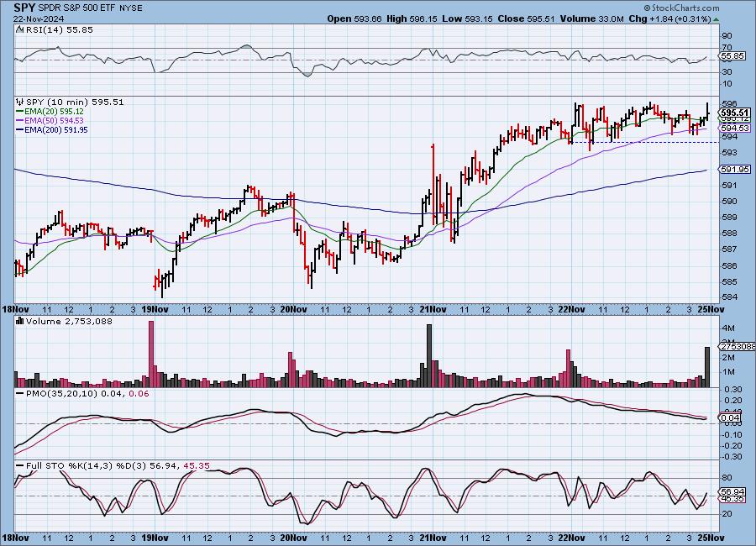Screen dimensions: 756x546
Task: Click the 25Nov label on the bottom time axis
Action: [711, 537]
